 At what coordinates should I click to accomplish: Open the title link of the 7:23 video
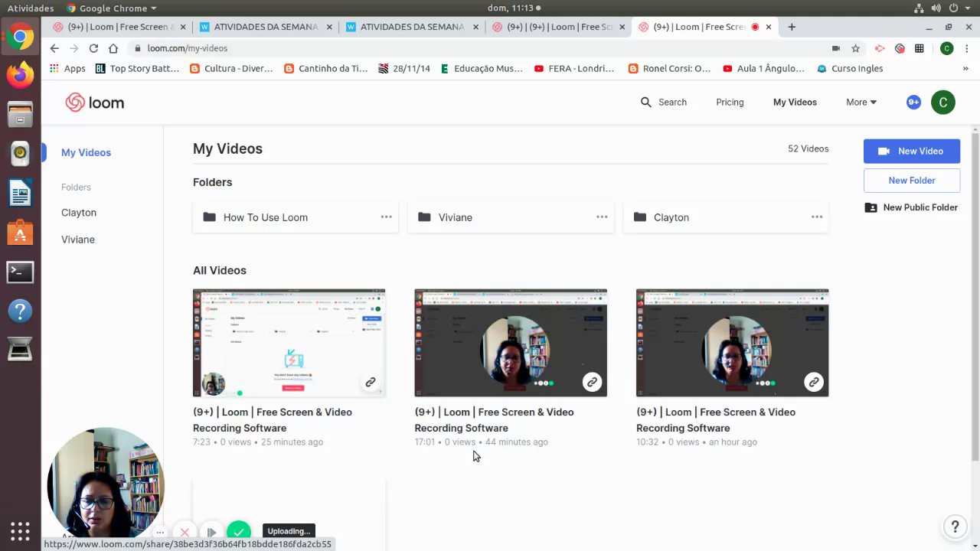tap(273, 420)
